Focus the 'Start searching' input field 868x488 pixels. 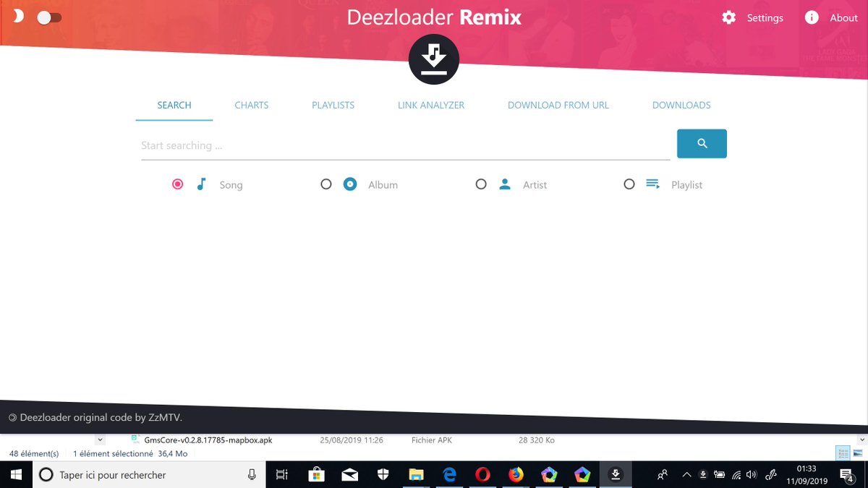[406, 145]
